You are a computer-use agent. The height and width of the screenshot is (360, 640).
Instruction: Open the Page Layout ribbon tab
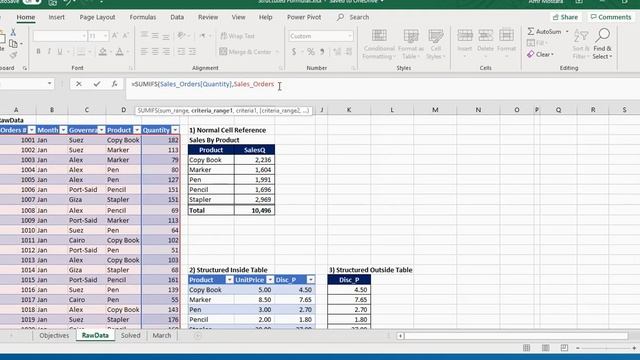click(97, 17)
